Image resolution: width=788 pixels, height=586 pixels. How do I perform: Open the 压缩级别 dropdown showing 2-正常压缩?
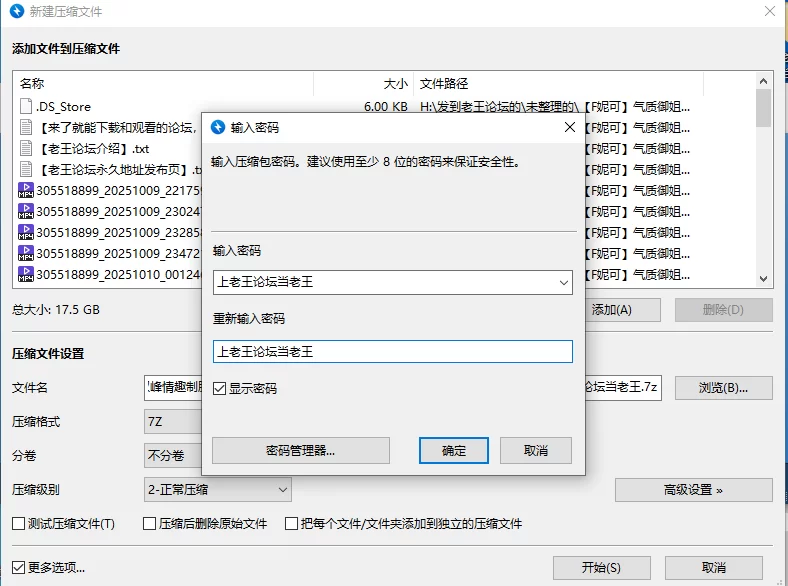218,490
